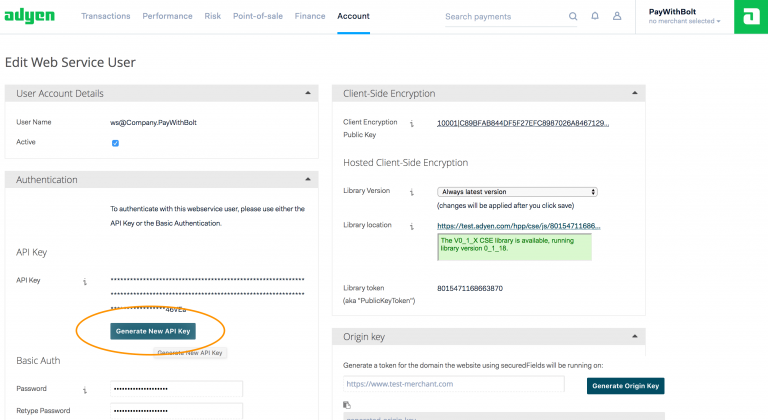The image size is (768, 420).
Task: Collapse the Origin key panel
Action: [635, 337]
